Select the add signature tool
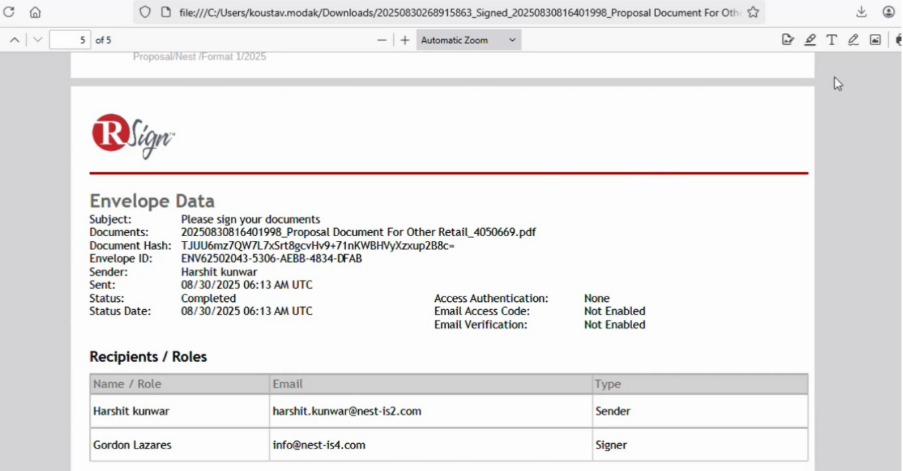This screenshot has width=903, height=471. click(x=788, y=40)
